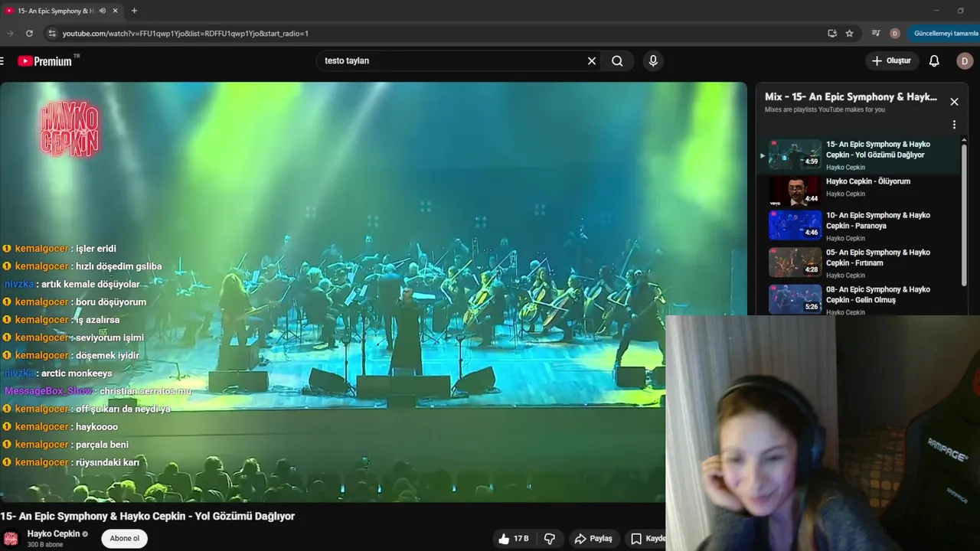Open a new browser tab
Image resolution: width=980 pixels, height=551 pixels.
134,11
